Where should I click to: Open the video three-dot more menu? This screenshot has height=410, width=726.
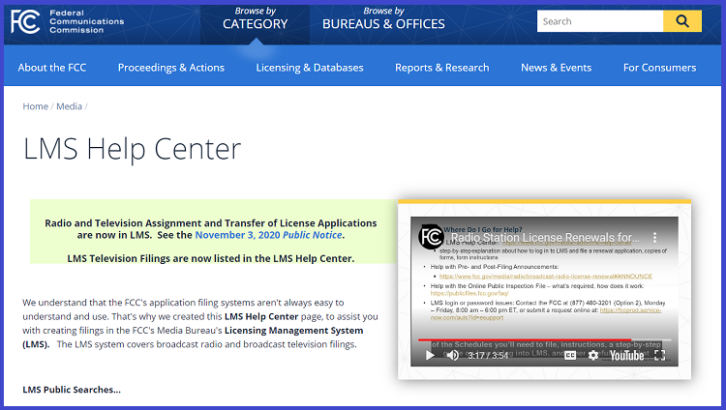(x=655, y=237)
